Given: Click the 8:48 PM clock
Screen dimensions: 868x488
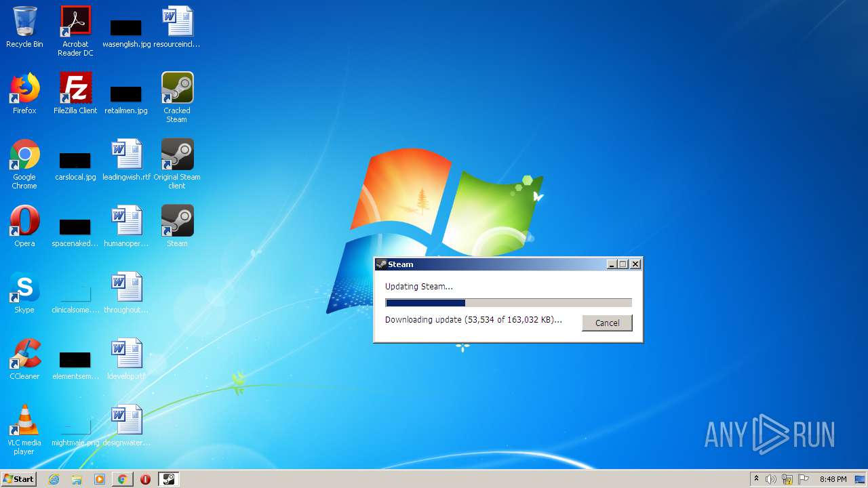Looking at the screenshot, I should 833,479.
